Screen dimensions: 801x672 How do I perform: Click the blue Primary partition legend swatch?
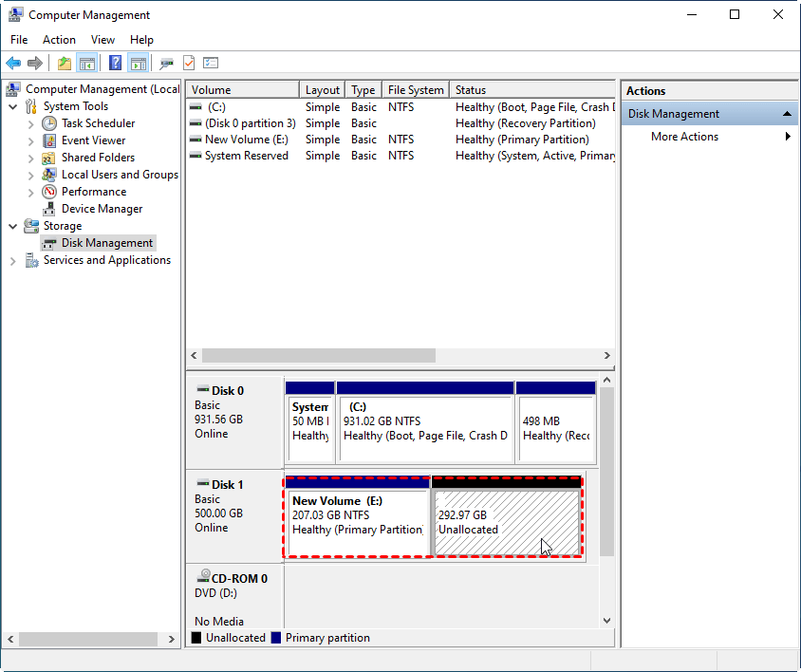pos(276,638)
